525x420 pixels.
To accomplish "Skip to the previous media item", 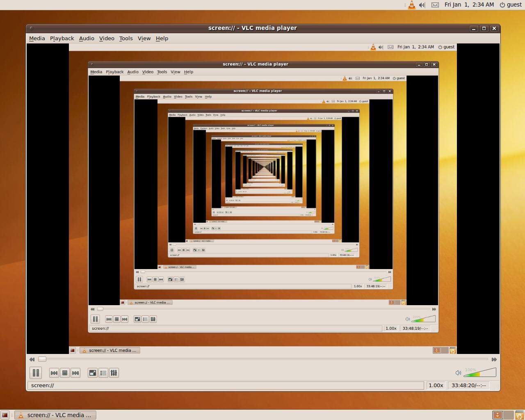I will [54, 373].
